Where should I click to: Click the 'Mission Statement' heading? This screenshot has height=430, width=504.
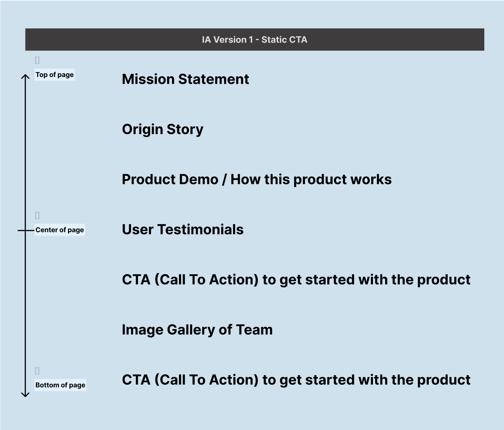[185, 79]
